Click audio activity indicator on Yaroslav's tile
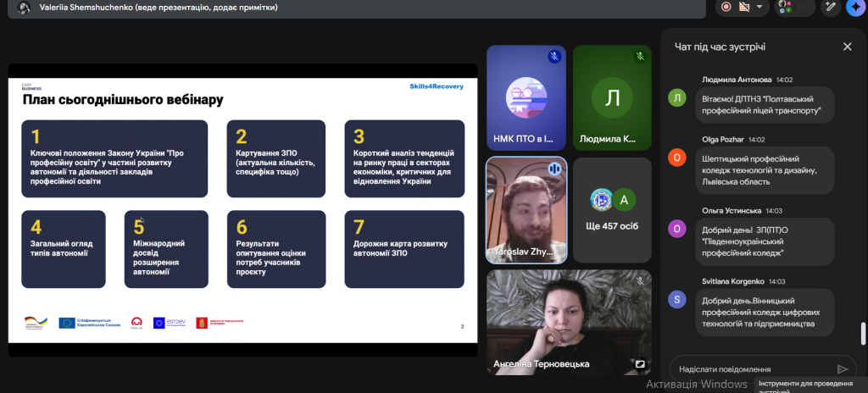Image resolution: width=868 pixels, height=393 pixels. click(555, 169)
